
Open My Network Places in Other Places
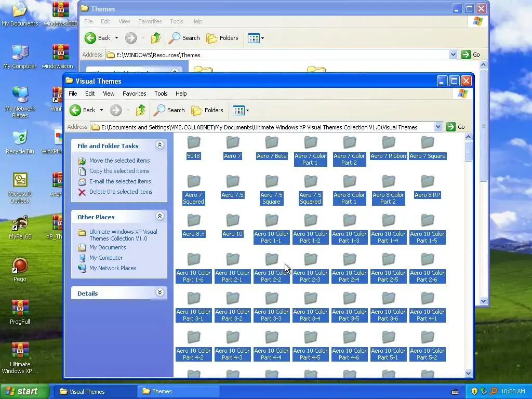pos(113,268)
